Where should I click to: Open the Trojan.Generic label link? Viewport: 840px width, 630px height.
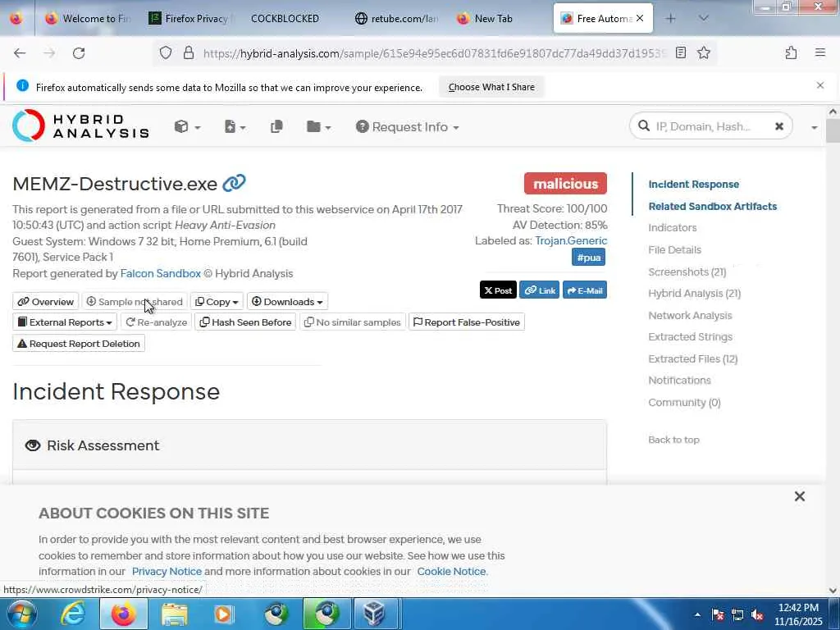[571, 240]
